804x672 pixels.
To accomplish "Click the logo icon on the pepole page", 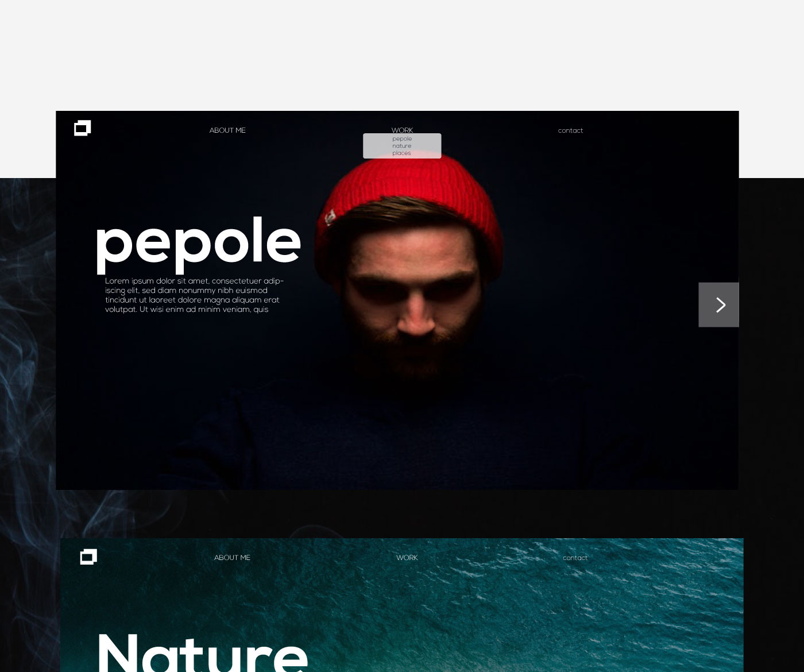I will point(83,128).
